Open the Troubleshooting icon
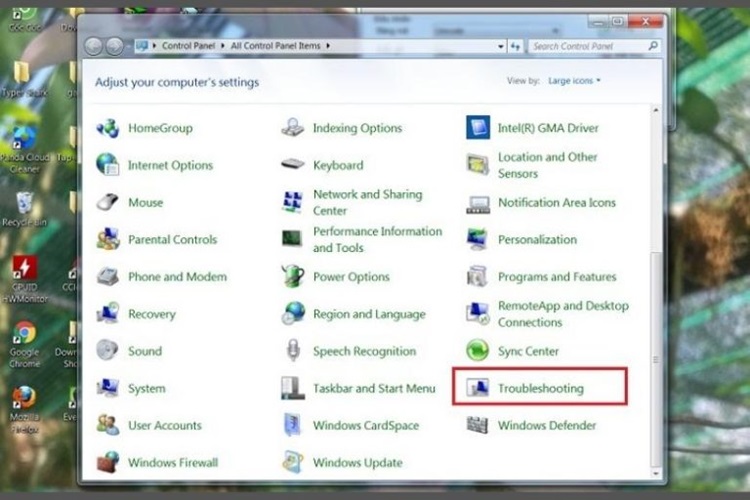This screenshot has height=500, width=750. 478,387
